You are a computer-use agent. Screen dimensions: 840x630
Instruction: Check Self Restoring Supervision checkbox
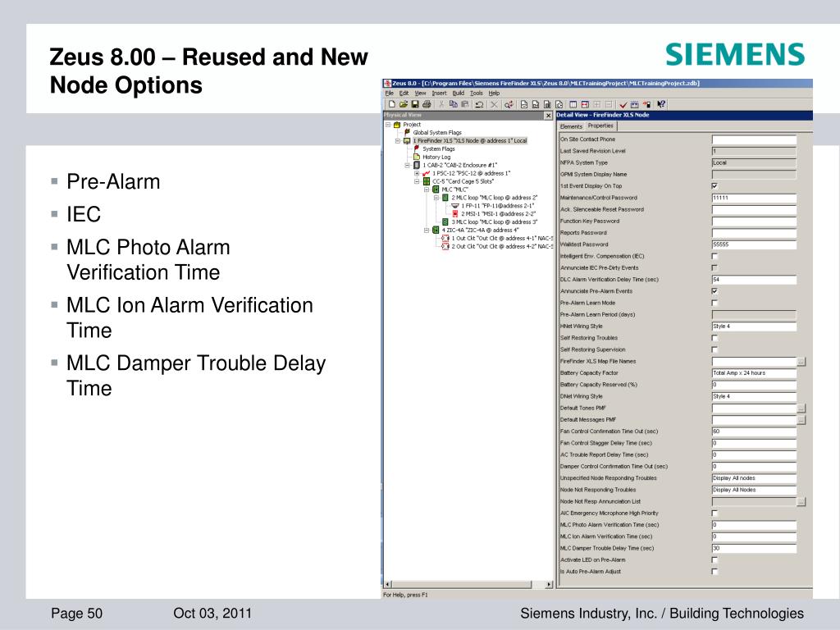pyautogui.click(x=714, y=349)
